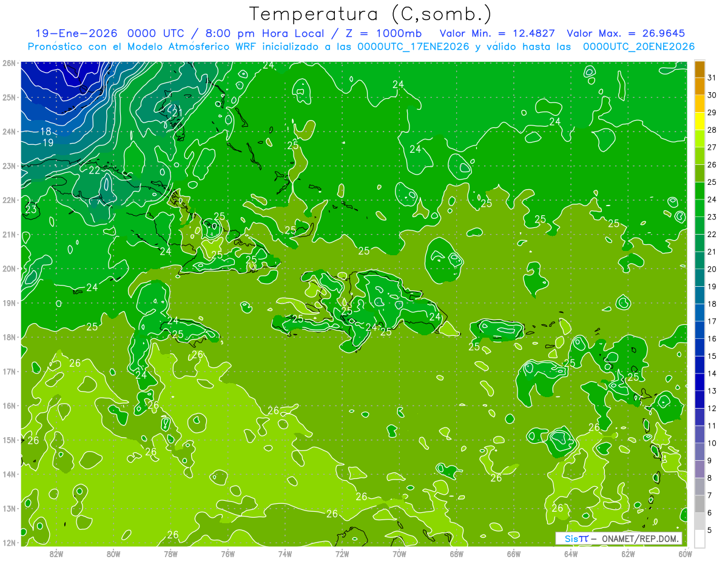Click the longitude axis label "60W"
This screenshot has width=728, height=562.
(x=686, y=554)
